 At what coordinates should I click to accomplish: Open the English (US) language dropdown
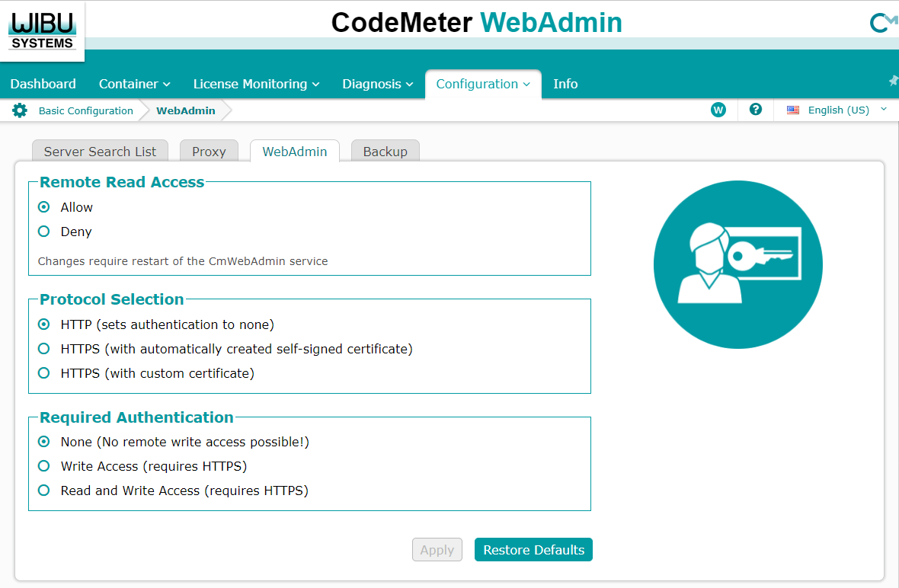coord(838,110)
